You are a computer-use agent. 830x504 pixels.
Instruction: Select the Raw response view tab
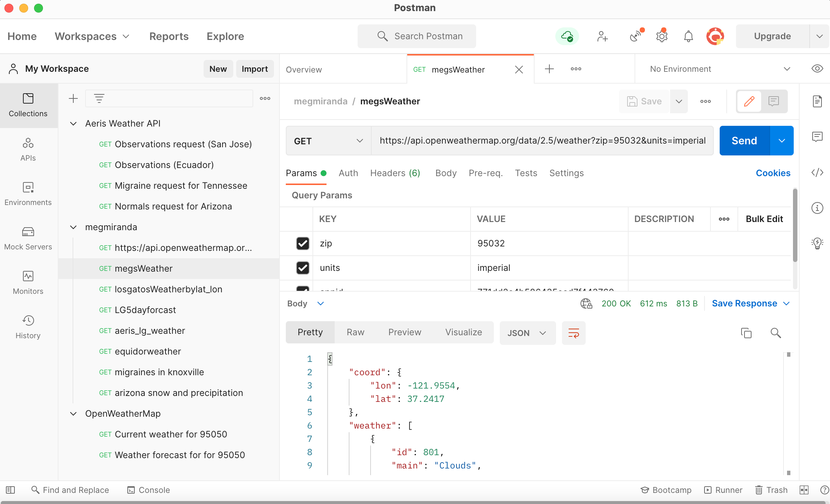tap(355, 332)
